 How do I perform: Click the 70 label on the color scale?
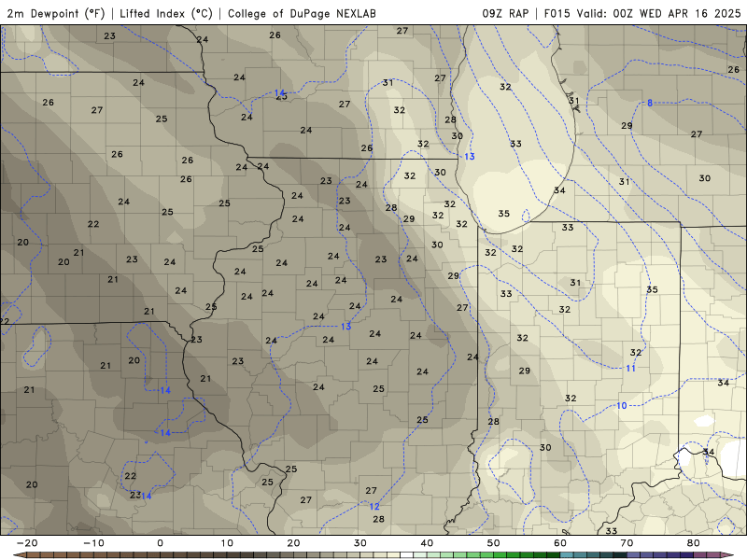point(627,543)
